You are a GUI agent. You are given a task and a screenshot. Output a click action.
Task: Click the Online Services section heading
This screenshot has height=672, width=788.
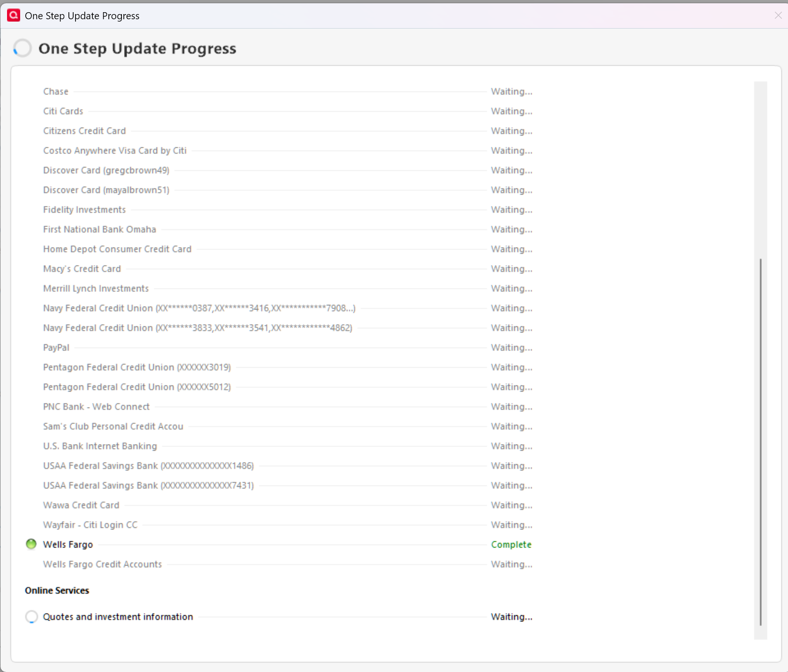[x=57, y=590]
